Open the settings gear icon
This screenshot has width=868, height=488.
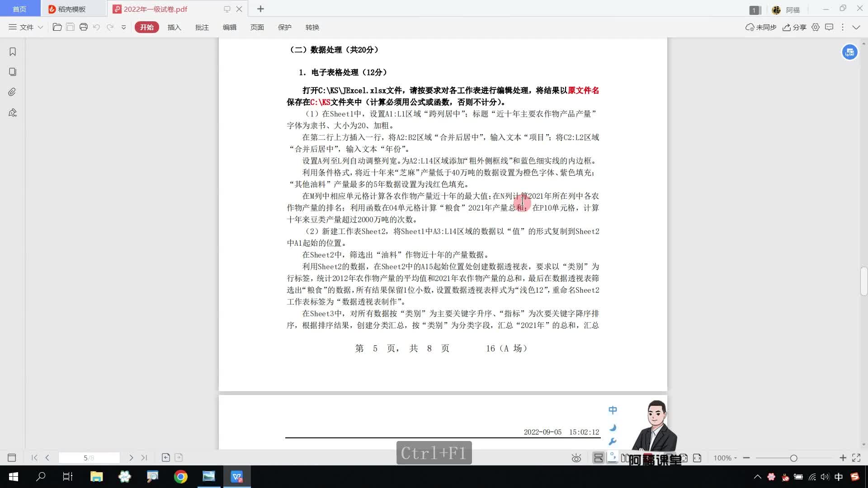tap(816, 27)
